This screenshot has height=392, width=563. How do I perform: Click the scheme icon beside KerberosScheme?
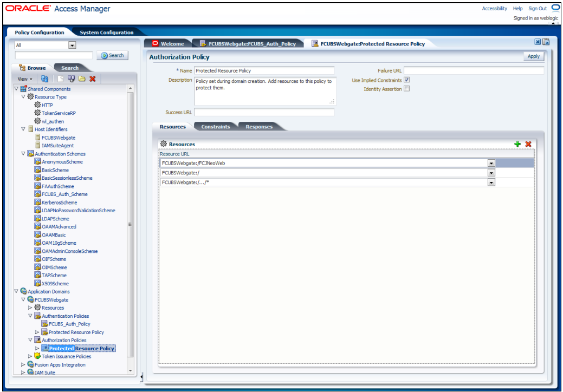tap(37, 202)
